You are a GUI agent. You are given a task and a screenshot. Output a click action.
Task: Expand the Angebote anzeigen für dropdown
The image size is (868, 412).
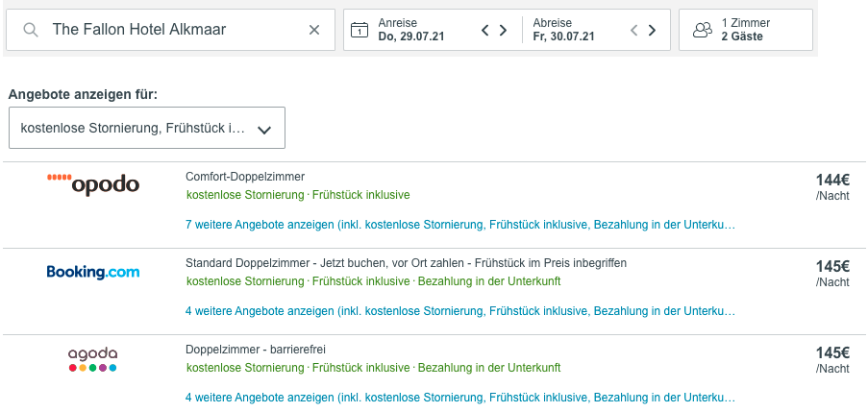tap(147, 128)
